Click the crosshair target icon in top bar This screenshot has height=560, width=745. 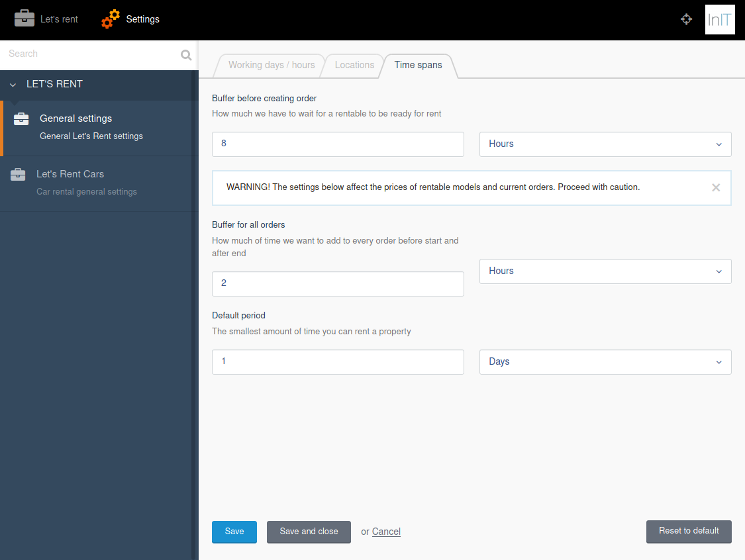click(x=686, y=19)
